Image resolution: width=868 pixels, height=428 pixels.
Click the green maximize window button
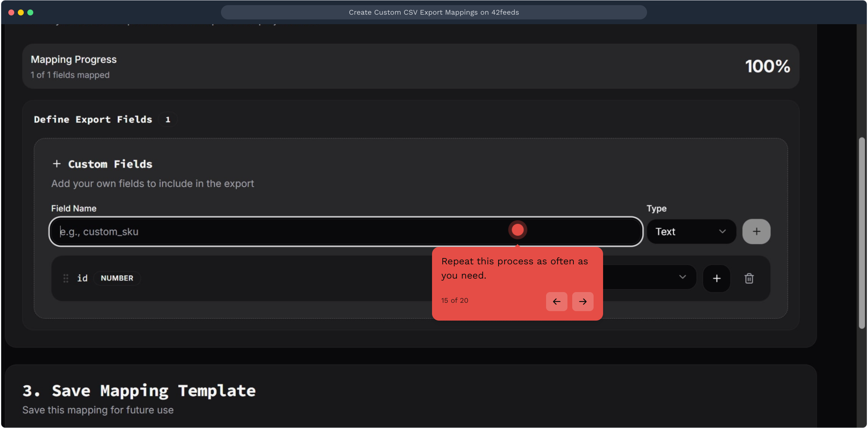(30, 12)
